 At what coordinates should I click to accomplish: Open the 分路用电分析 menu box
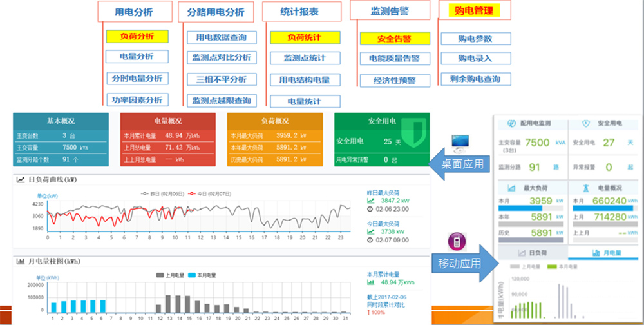216,12
